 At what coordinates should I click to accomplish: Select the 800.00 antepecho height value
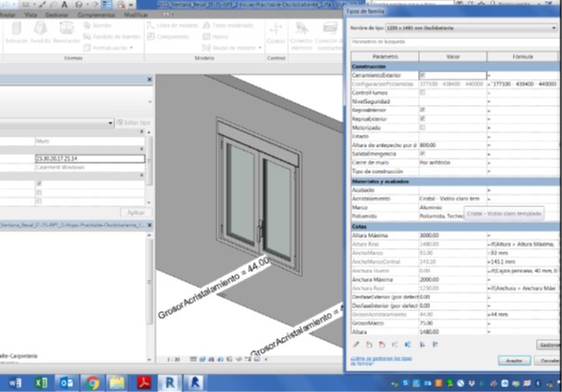tap(452, 145)
